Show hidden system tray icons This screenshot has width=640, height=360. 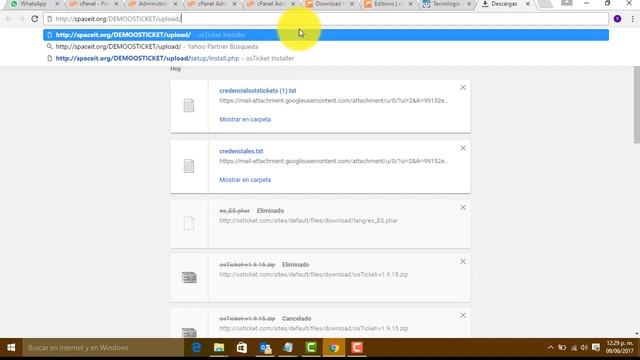(550, 348)
